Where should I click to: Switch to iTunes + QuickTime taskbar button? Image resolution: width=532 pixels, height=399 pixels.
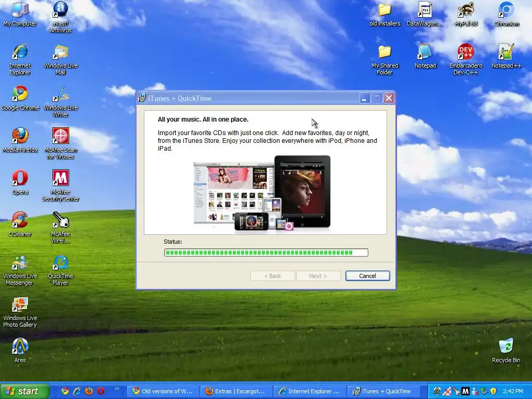click(x=383, y=391)
